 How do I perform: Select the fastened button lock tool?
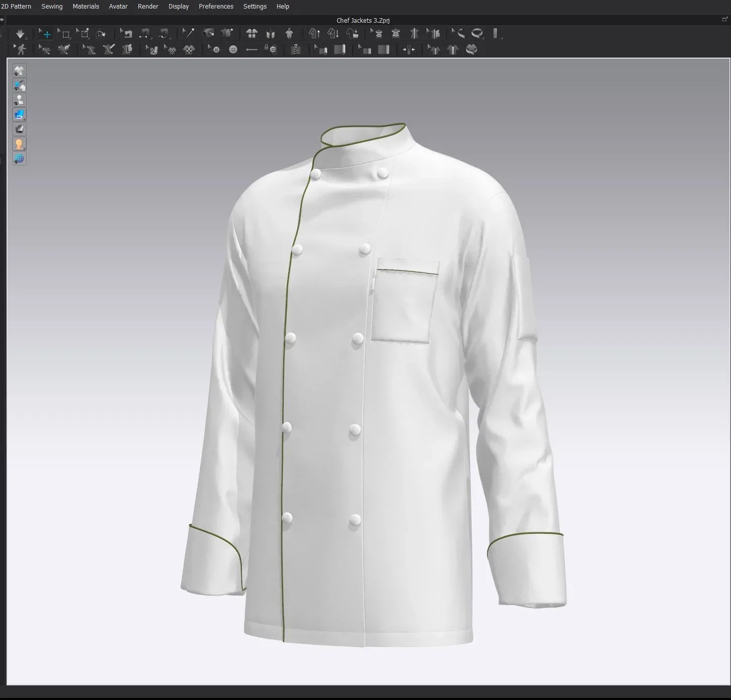(271, 49)
